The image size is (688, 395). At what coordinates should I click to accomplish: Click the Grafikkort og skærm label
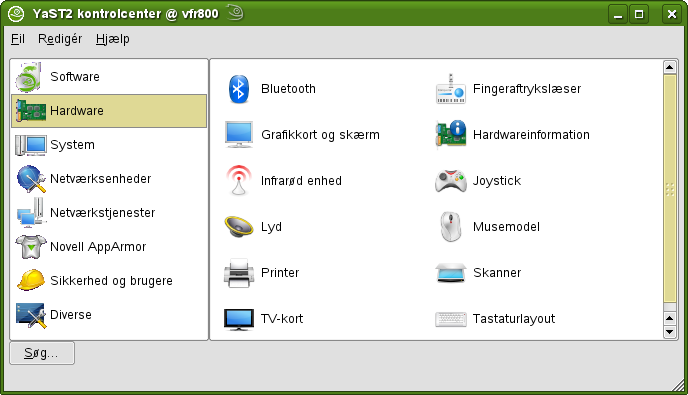(x=320, y=135)
